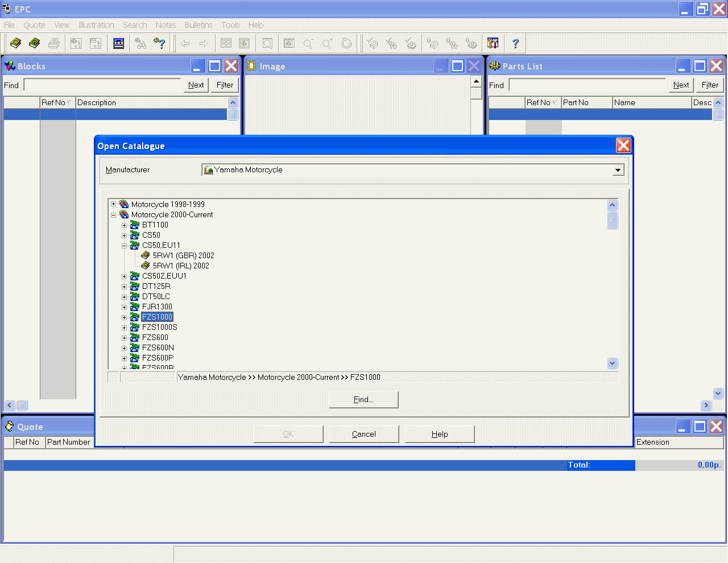Viewport: 728px width, 563px height.
Task: Expand the Motorcycle 1998-1999 tree node
Action: click(x=113, y=204)
